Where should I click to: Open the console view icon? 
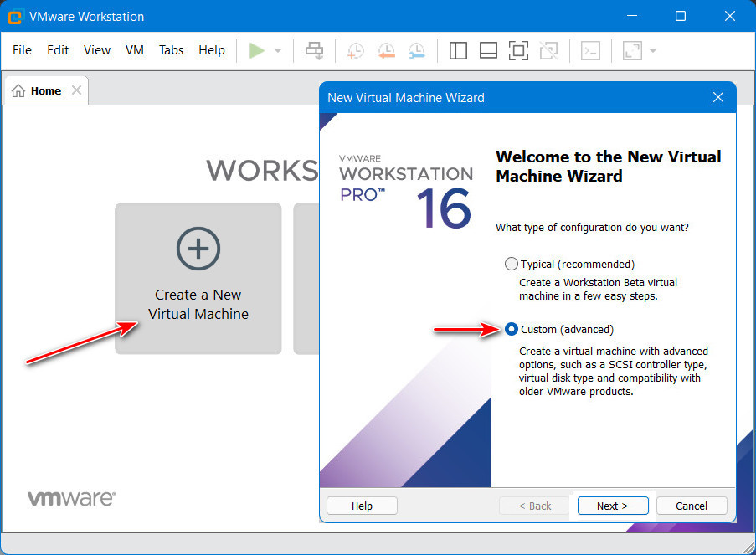[x=590, y=50]
